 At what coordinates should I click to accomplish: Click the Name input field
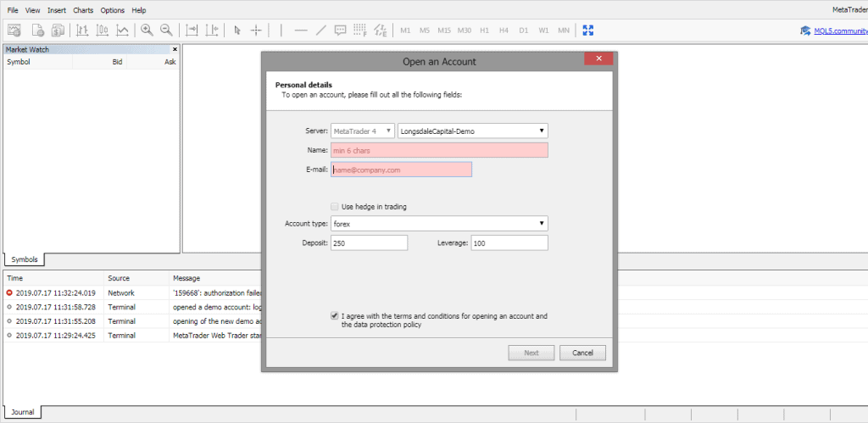(x=440, y=150)
